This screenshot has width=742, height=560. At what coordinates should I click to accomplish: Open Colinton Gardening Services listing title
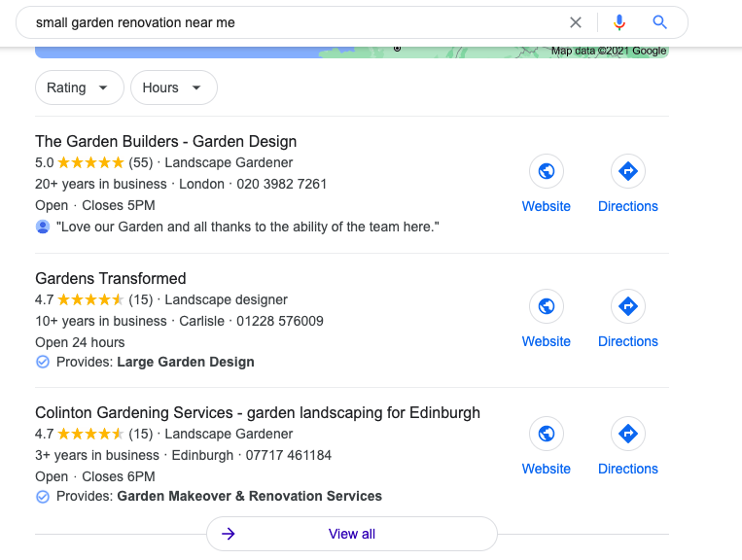pos(258,413)
